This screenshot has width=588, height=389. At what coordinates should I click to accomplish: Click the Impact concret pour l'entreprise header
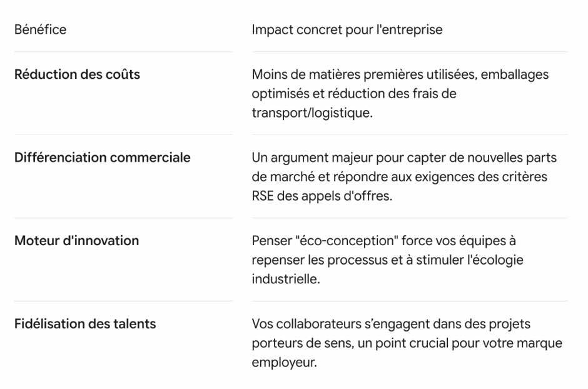tap(347, 29)
